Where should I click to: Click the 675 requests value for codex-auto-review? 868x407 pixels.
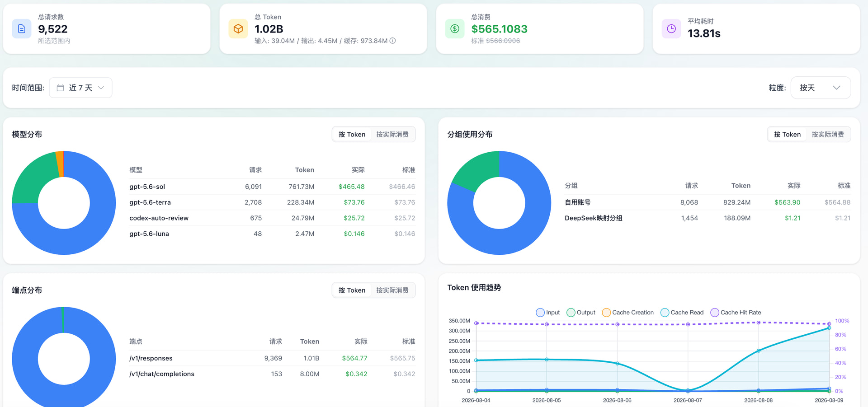[x=256, y=218]
